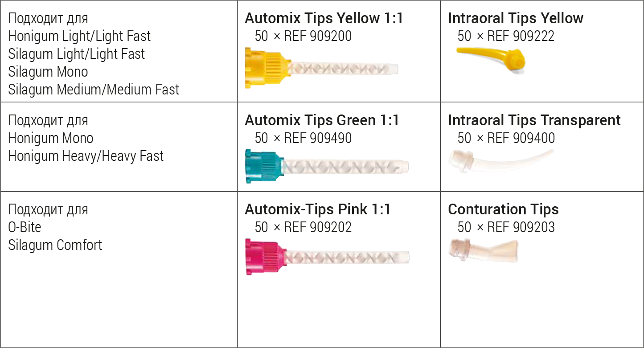Click the Intraoral Tips Transparent heading
The width and height of the screenshot is (644, 348).
pyautogui.click(x=534, y=120)
